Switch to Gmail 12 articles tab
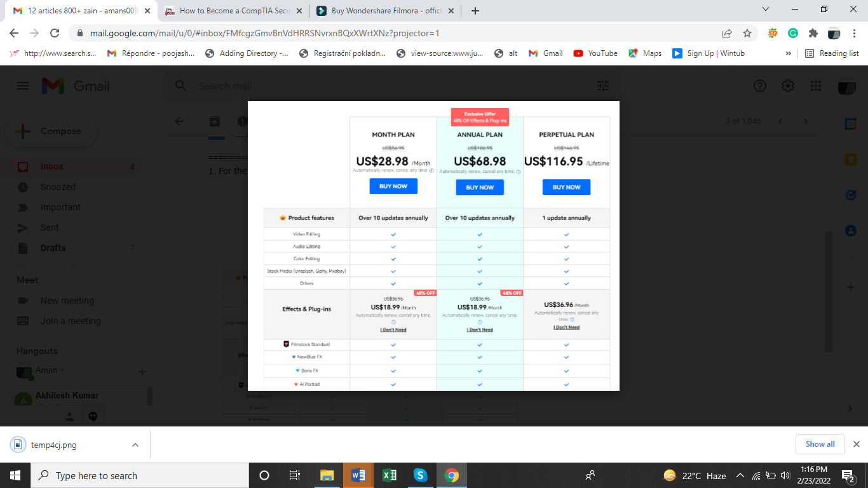The width and height of the screenshot is (868, 488). (81, 11)
